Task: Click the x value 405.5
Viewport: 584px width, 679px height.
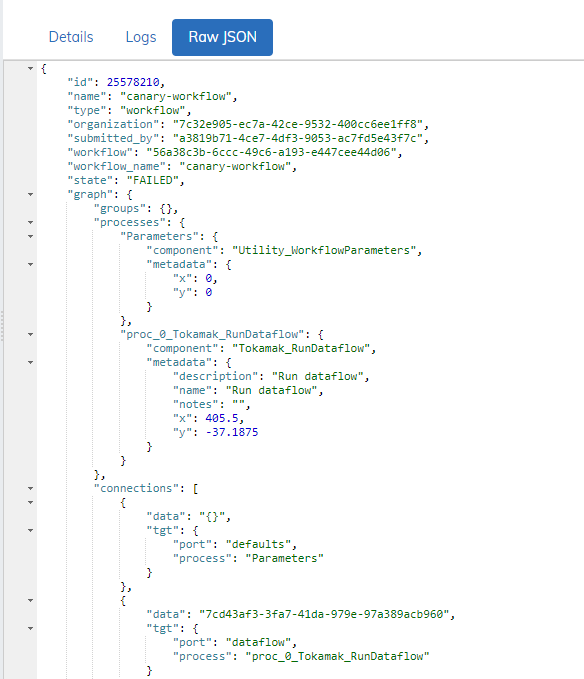Action: click(222, 418)
